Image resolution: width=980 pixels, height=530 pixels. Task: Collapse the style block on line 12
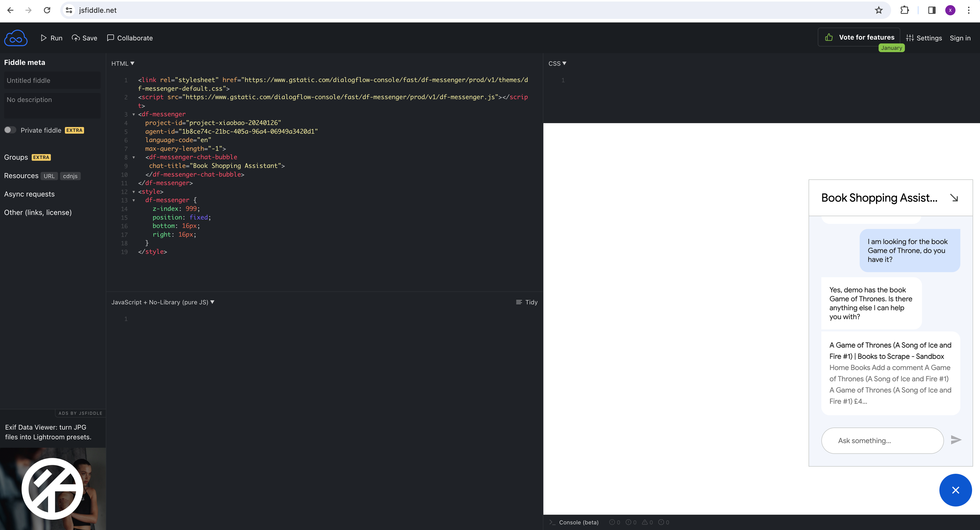134,192
